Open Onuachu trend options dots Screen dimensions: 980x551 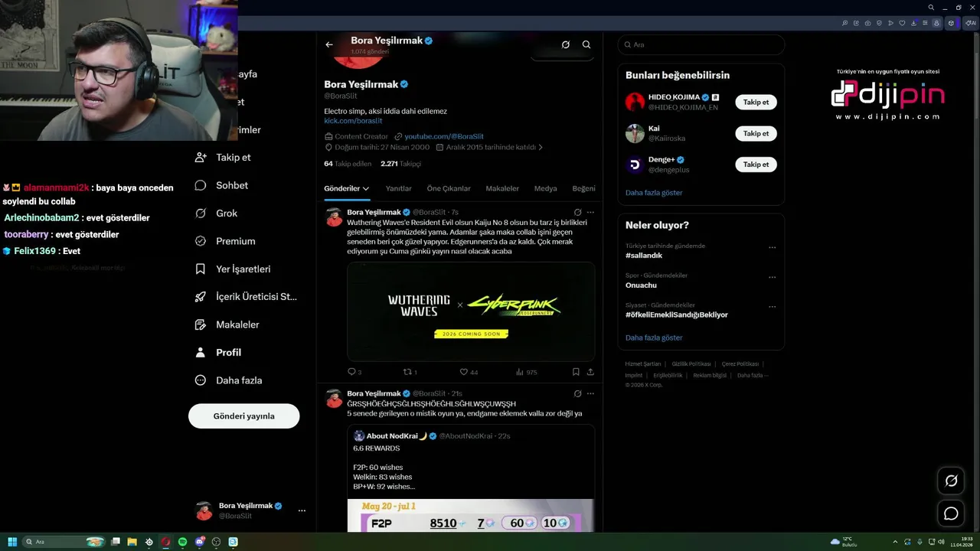tap(772, 277)
